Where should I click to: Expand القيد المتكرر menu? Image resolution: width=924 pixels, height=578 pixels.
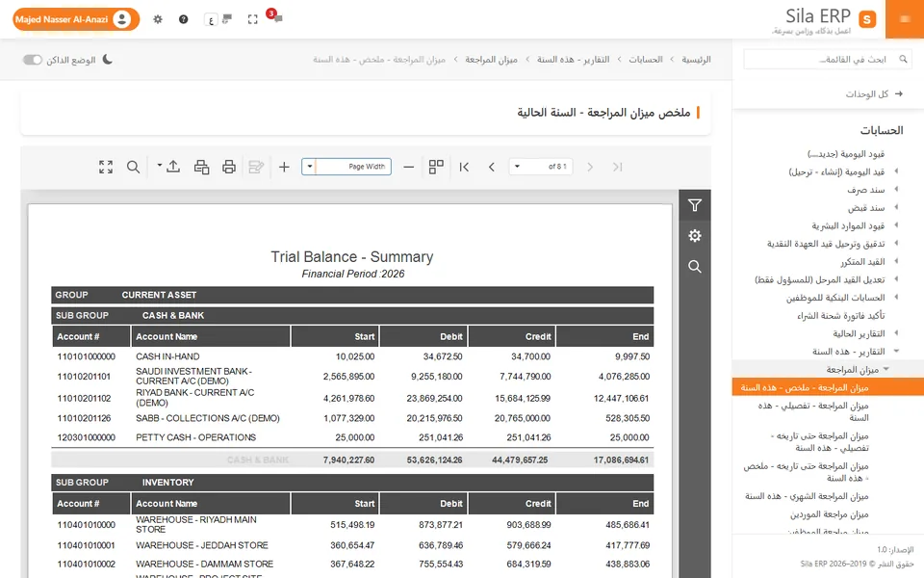[862, 261]
